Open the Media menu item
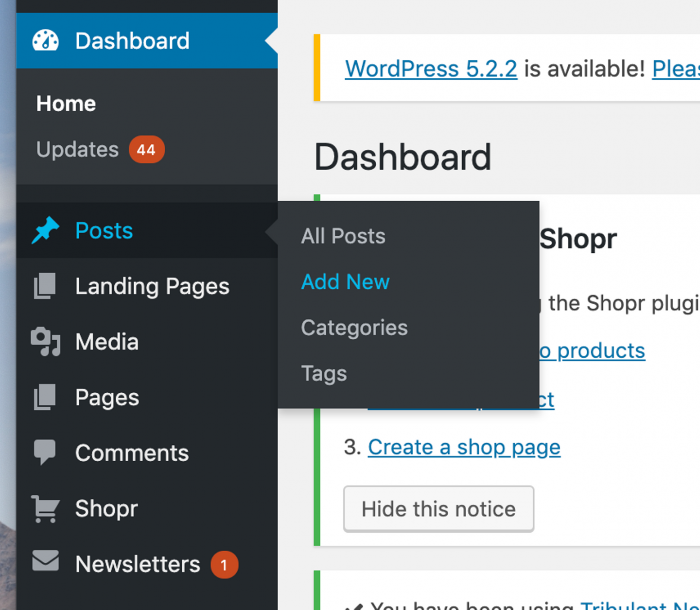This screenshot has height=610, width=700. tap(147, 342)
